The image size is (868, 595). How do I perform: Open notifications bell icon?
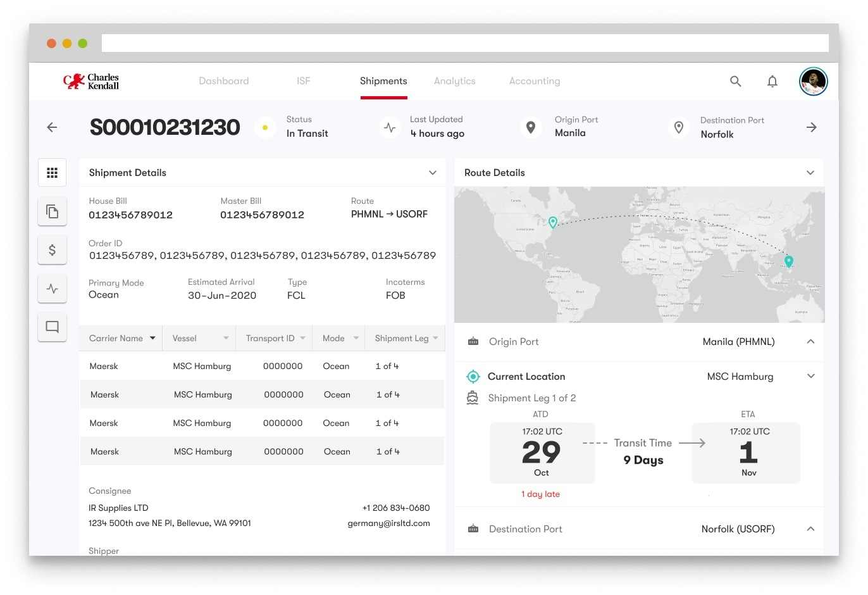coord(772,81)
